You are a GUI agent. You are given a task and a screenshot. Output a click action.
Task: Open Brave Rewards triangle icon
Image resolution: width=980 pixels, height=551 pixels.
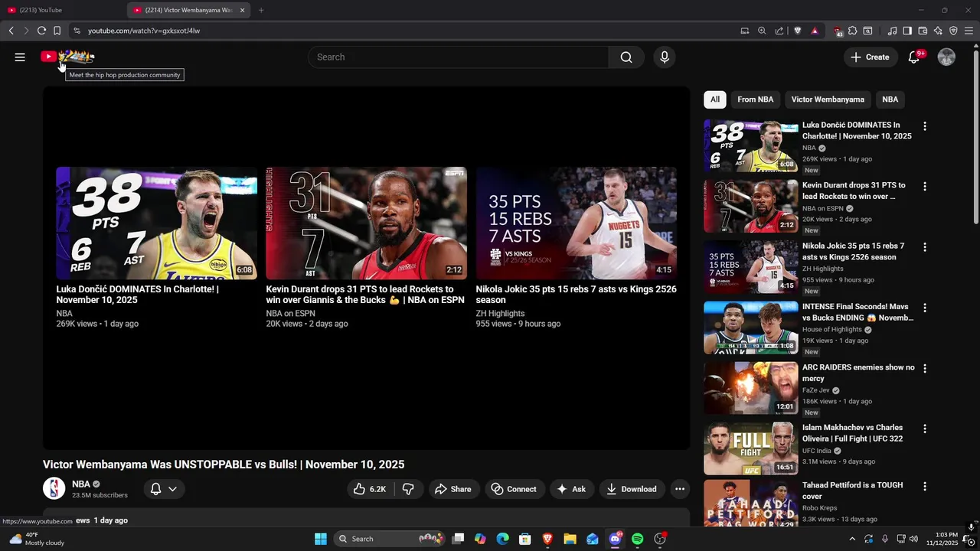tap(814, 31)
